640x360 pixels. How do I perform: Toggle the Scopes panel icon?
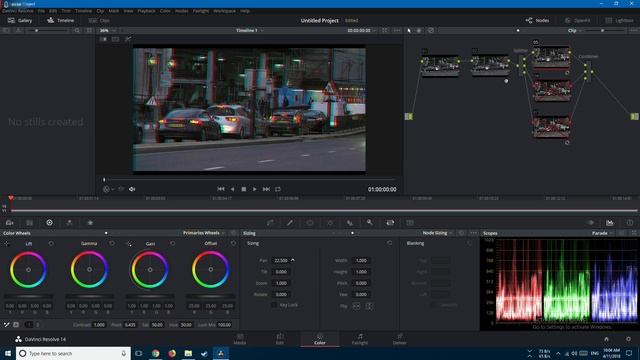pyautogui.click(x=610, y=222)
